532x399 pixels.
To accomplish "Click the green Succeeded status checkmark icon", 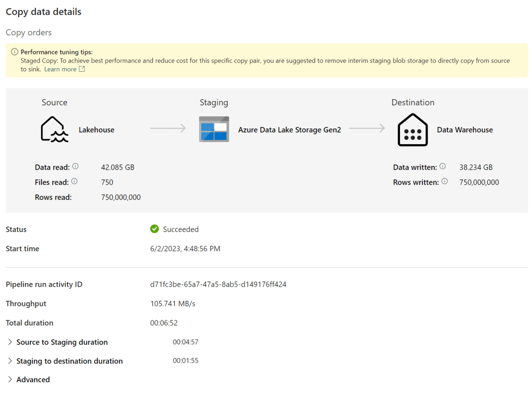I will click(154, 229).
